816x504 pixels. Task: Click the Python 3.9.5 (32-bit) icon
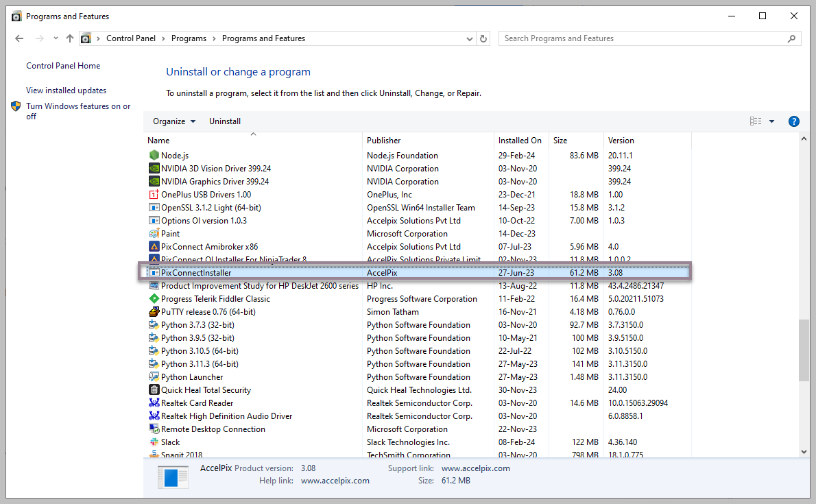154,337
